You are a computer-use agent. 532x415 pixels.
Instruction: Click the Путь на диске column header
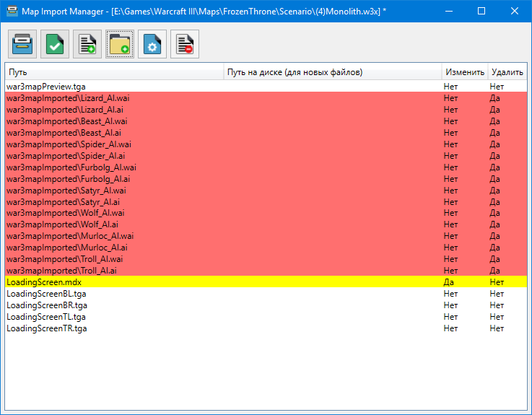pos(333,72)
